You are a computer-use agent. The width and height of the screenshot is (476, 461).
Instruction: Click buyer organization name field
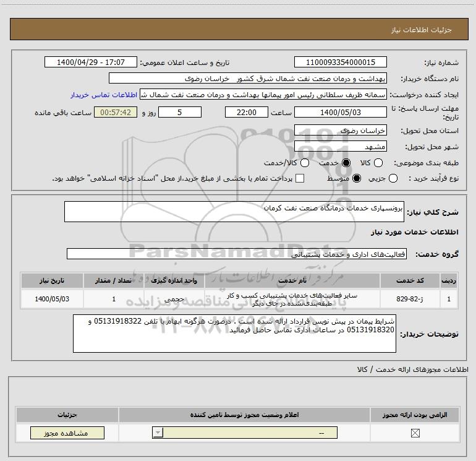[x=248, y=78]
